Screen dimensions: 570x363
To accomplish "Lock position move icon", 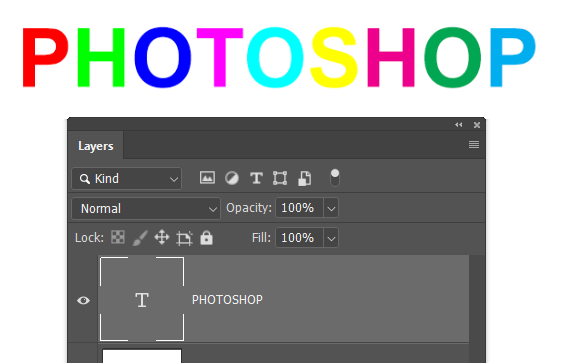I will click(162, 238).
